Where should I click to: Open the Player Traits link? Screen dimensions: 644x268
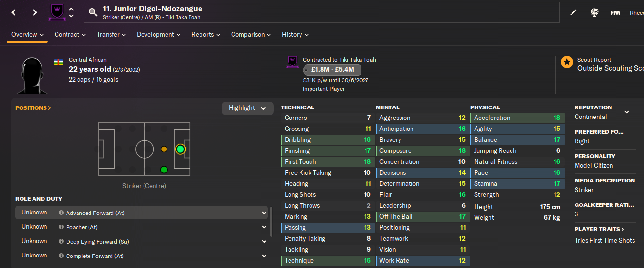click(600, 229)
